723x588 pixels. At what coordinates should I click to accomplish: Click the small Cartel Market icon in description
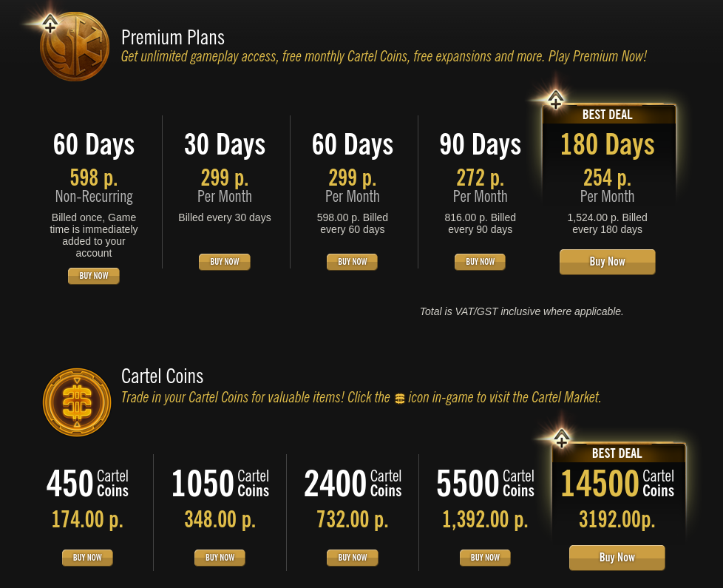coord(400,398)
